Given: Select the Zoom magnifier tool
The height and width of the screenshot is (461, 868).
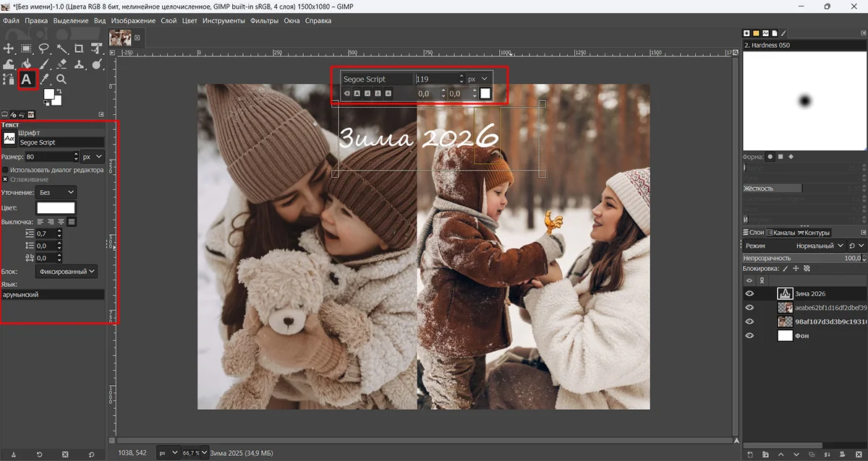Looking at the screenshot, I should 61,79.
